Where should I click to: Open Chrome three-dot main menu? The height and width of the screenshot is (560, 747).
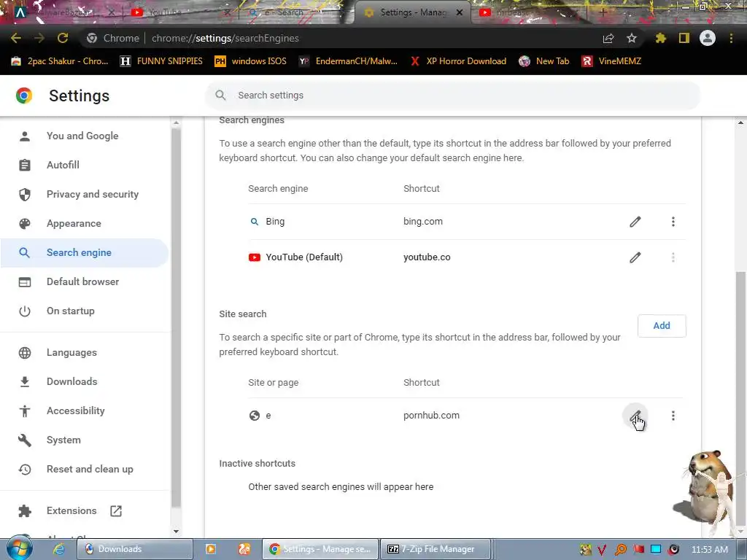[x=731, y=38]
